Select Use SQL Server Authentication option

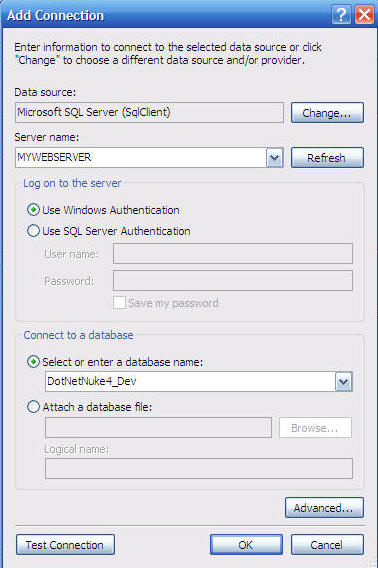pos(33,231)
